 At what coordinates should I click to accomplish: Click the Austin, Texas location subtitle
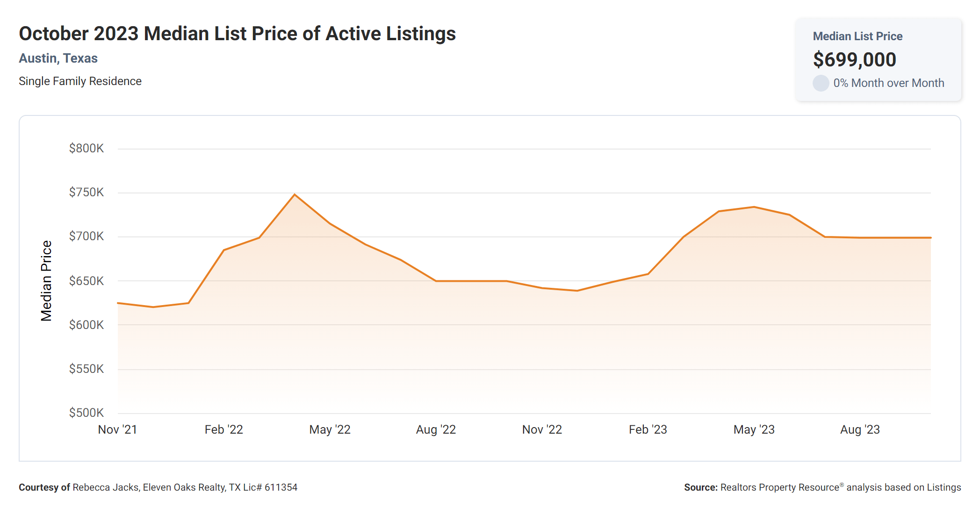tap(58, 58)
